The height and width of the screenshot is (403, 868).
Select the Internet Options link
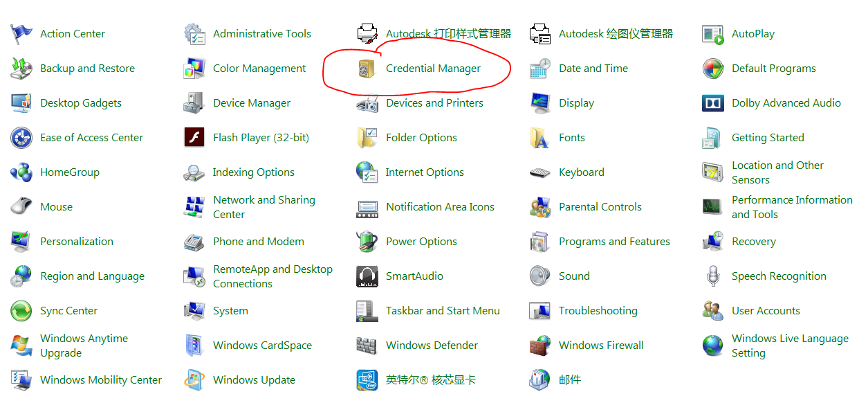(425, 172)
